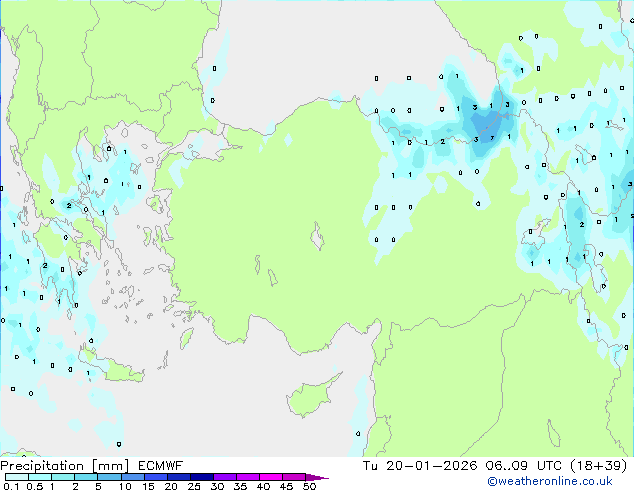Select the "10" legend scale label
634x490 pixels.
[125, 486]
